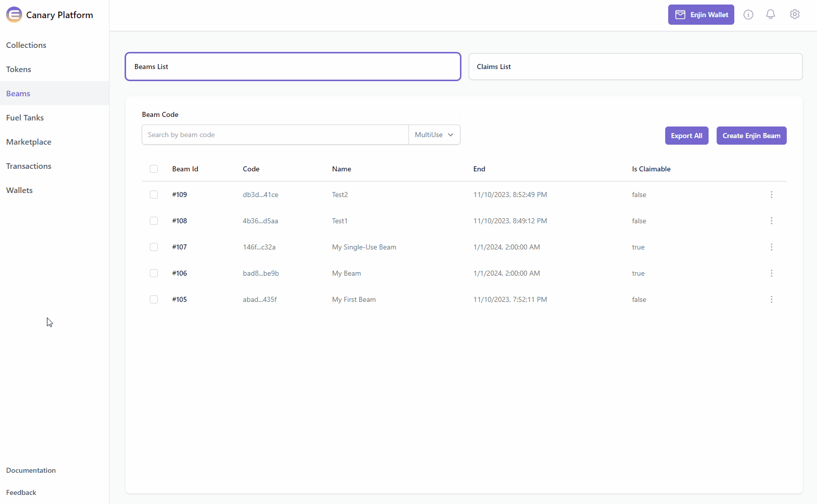This screenshot has width=817, height=504.
Task: Open settings gear icon
Action: (x=795, y=15)
